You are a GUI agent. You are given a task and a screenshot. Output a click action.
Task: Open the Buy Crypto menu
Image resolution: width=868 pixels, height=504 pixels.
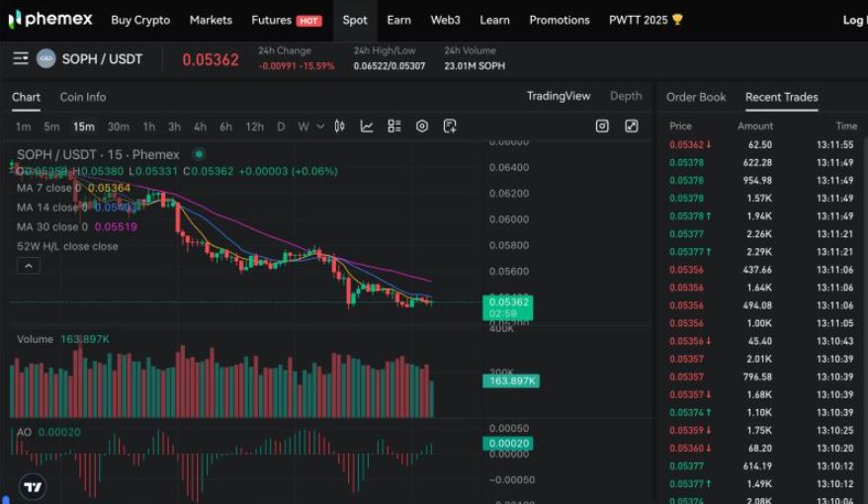click(x=140, y=20)
